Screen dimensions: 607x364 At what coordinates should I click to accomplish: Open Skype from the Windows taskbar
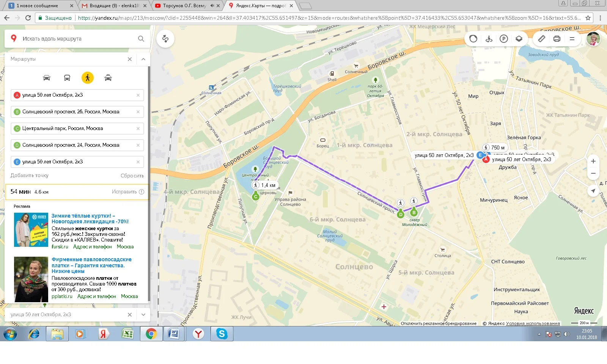coord(222,334)
